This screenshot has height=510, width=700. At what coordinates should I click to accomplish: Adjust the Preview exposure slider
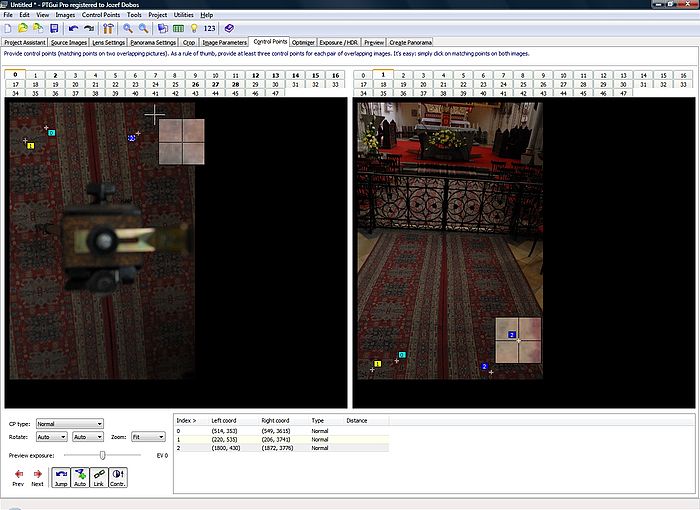click(101, 455)
